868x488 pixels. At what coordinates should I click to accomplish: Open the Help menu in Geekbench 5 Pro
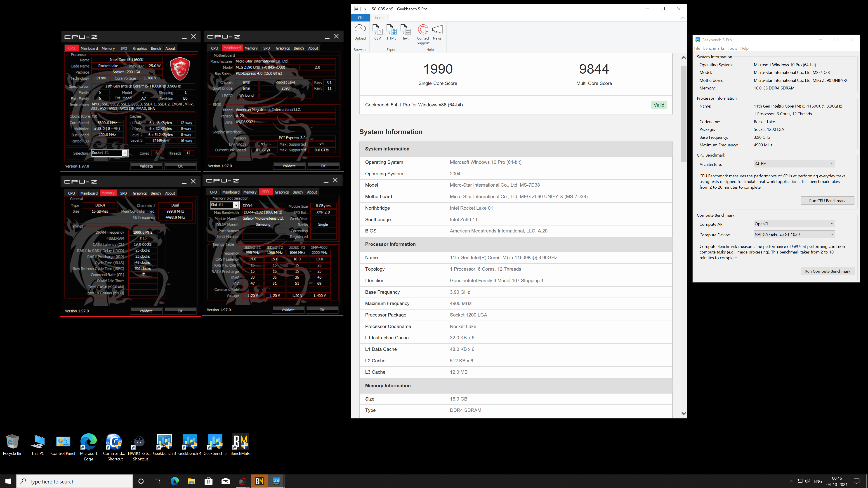pos(744,48)
